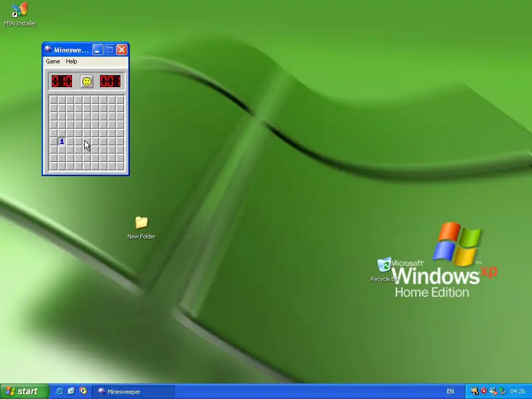This screenshot has width=532, height=399.
Task: Click the keys activation tray icon
Action: tap(474, 392)
